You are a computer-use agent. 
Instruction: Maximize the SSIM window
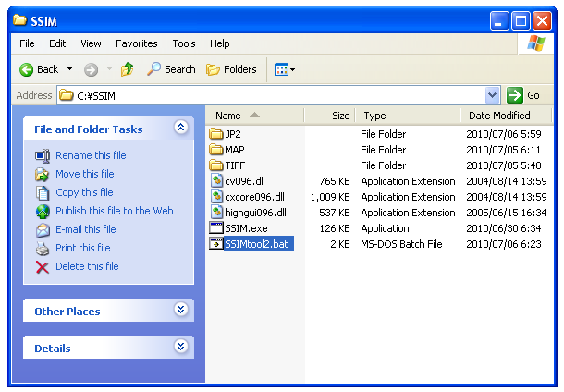click(521, 21)
